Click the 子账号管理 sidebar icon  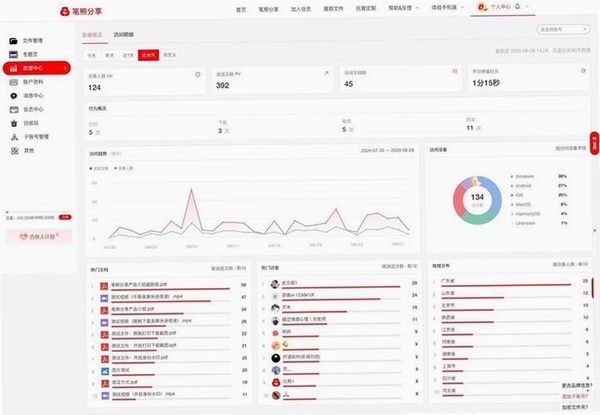(x=14, y=137)
